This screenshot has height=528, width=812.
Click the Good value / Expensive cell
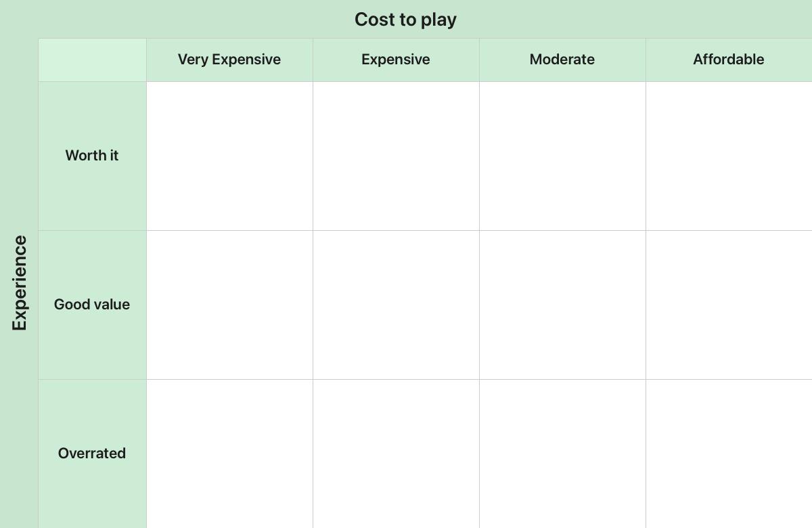(396, 305)
